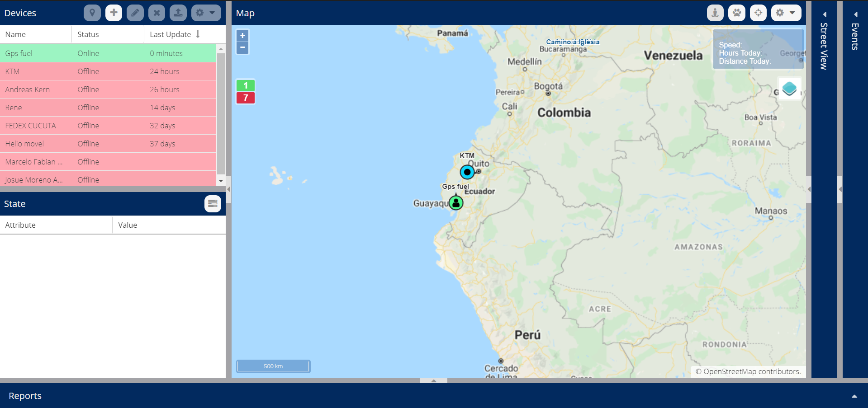This screenshot has width=868, height=408.
Task: Click the device list scrollbar up arrow
Action: (221, 49)
